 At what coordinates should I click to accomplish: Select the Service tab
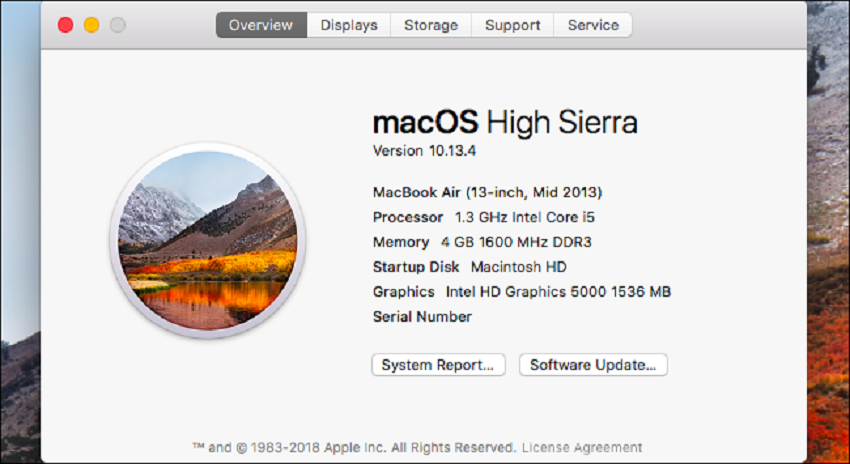pyautogui.click(x=593, y=25)
